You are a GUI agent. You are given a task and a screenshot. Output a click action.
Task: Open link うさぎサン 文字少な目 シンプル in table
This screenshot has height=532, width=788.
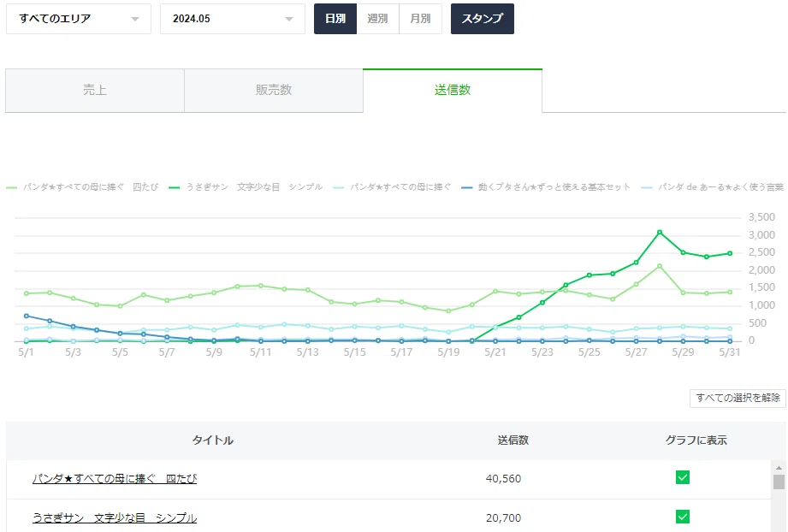pyautogui.click(x=115, y=518)
